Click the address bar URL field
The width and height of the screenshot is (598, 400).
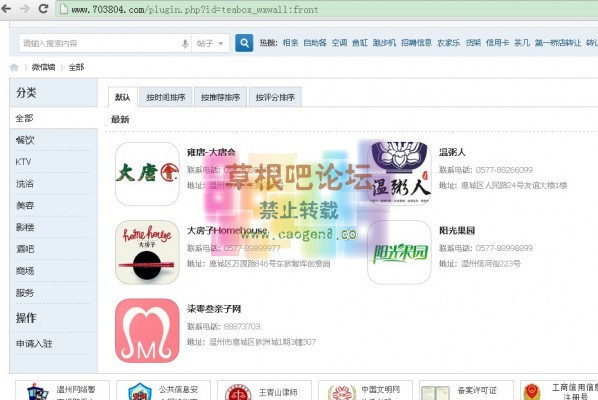[x=327, y=9]
